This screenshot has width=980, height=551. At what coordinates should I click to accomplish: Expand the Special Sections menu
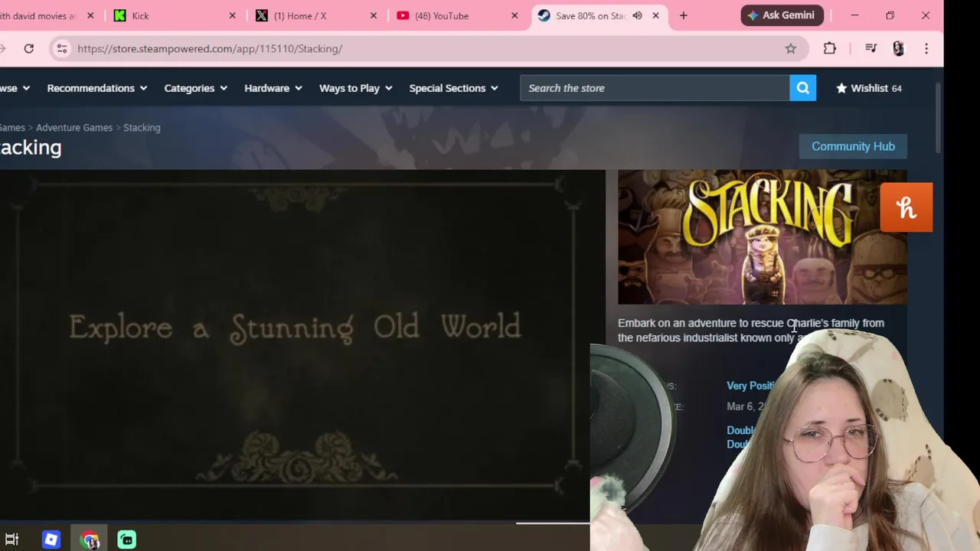coord(453,88)
